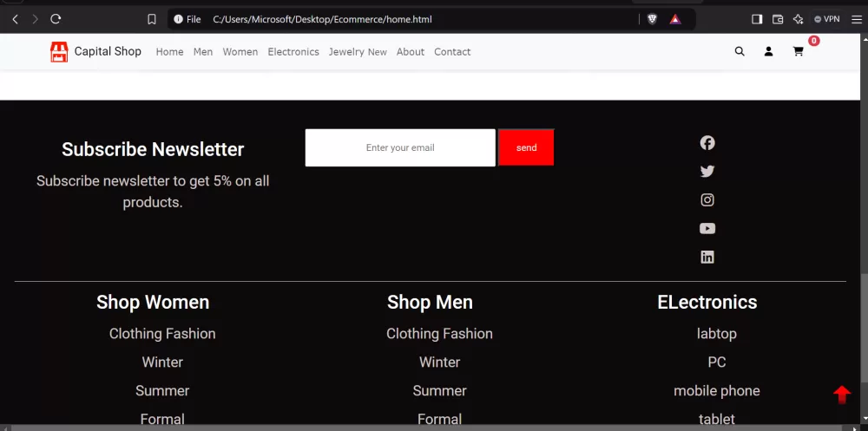Screen dimensions: 868x431
Task: Click the Enter your email field
Action: [x=400, y=147]
